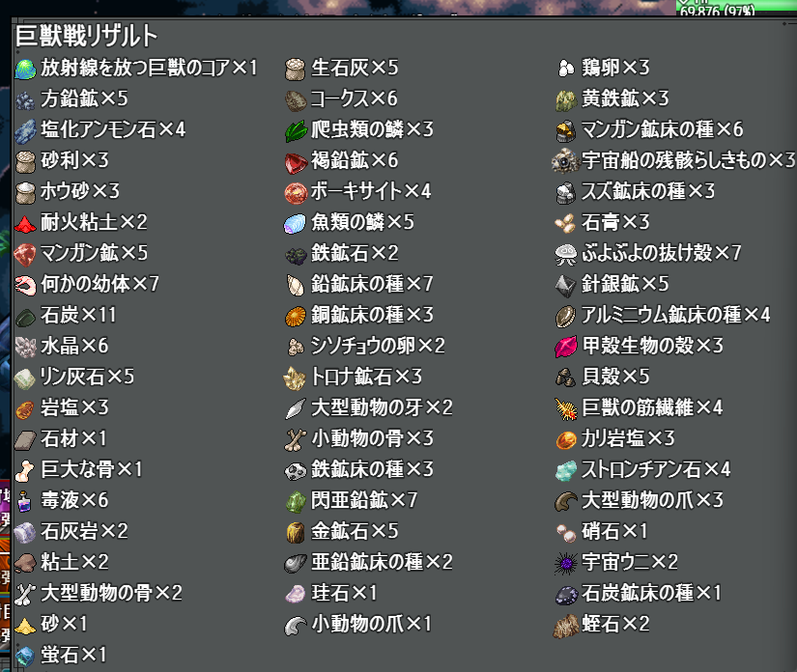Select the 金鉱石×5 entry
This screenshot has width=797, height=672.
point(341,532)
